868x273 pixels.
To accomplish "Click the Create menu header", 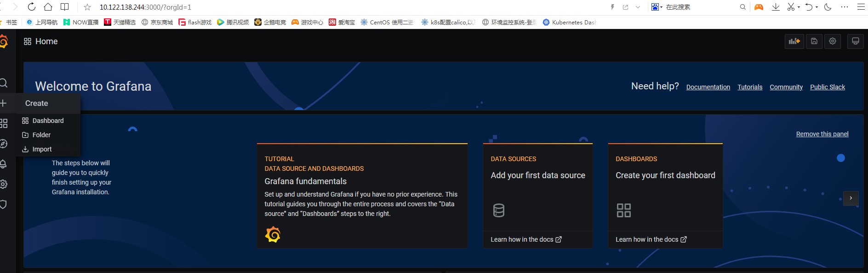I will tap(48, 103).
